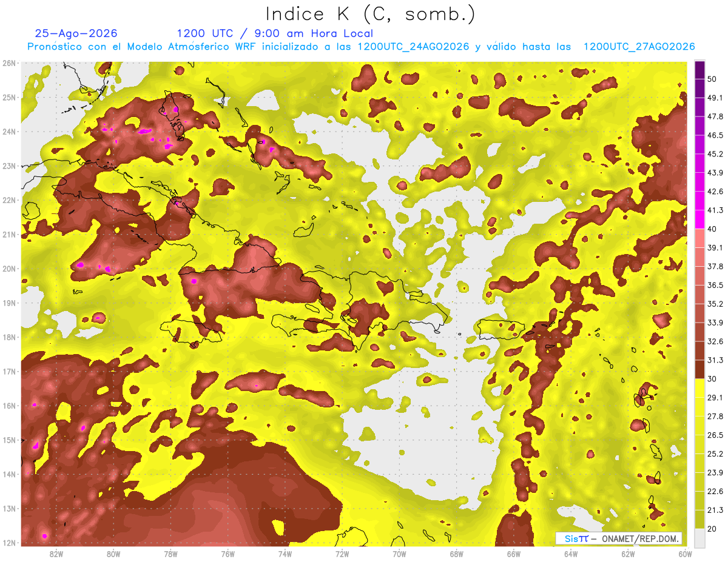728x562 pixels.
Task: Click the legend value "26.5"
Action: [715, 435]
